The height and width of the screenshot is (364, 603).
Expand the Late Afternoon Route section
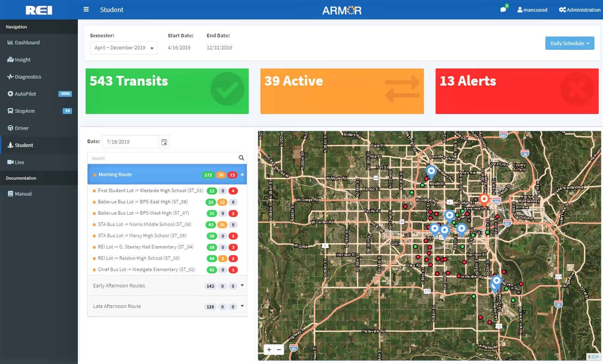242,306
